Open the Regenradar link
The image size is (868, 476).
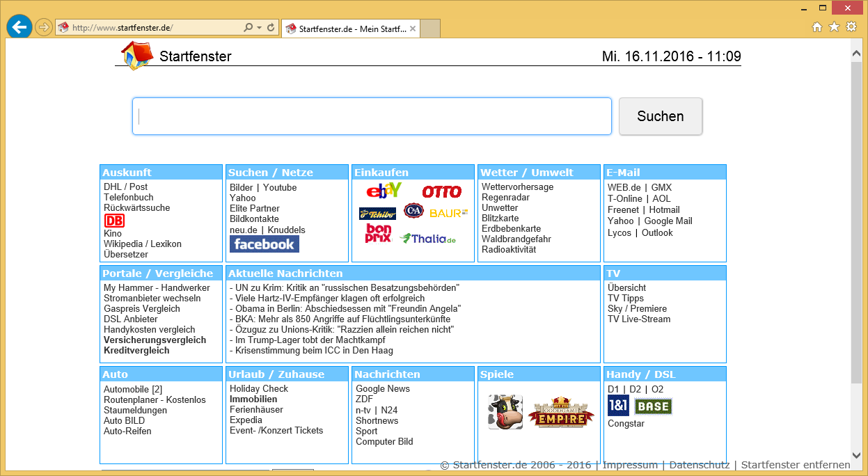tap(505, 197)
